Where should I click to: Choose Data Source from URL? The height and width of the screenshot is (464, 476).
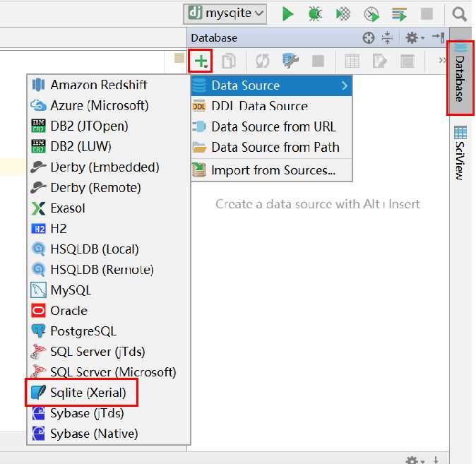tap(271, 127)
